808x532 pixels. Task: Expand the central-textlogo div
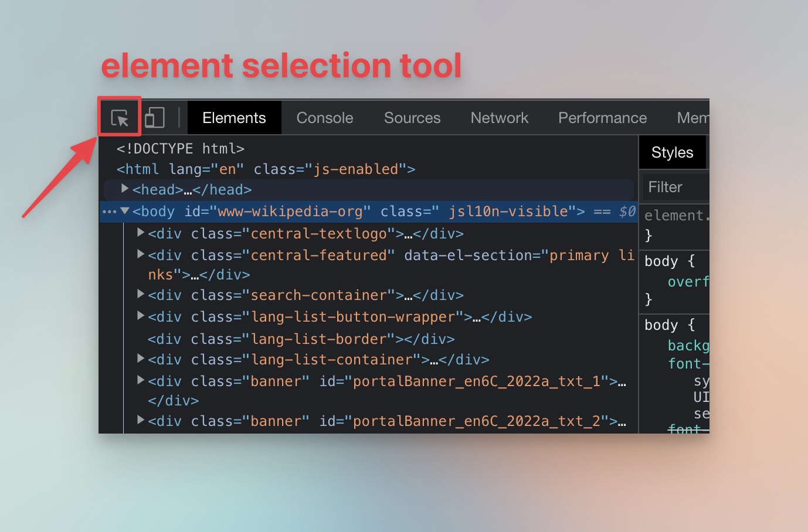(x=141, y=232)
